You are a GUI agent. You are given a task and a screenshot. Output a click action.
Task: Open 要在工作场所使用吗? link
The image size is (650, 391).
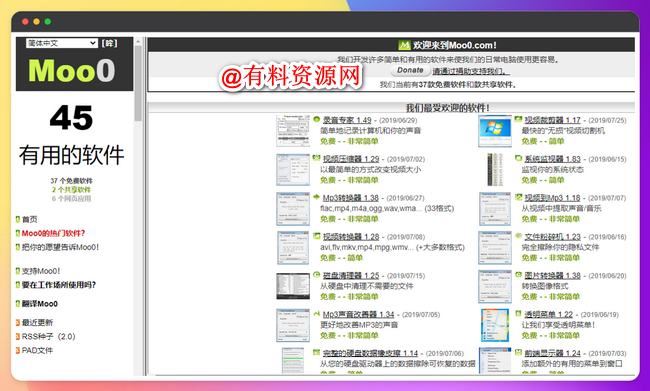point(59,285)
